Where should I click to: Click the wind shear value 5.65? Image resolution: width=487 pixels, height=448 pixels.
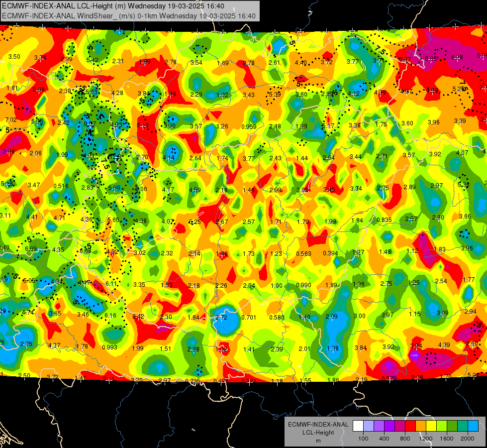113,220
